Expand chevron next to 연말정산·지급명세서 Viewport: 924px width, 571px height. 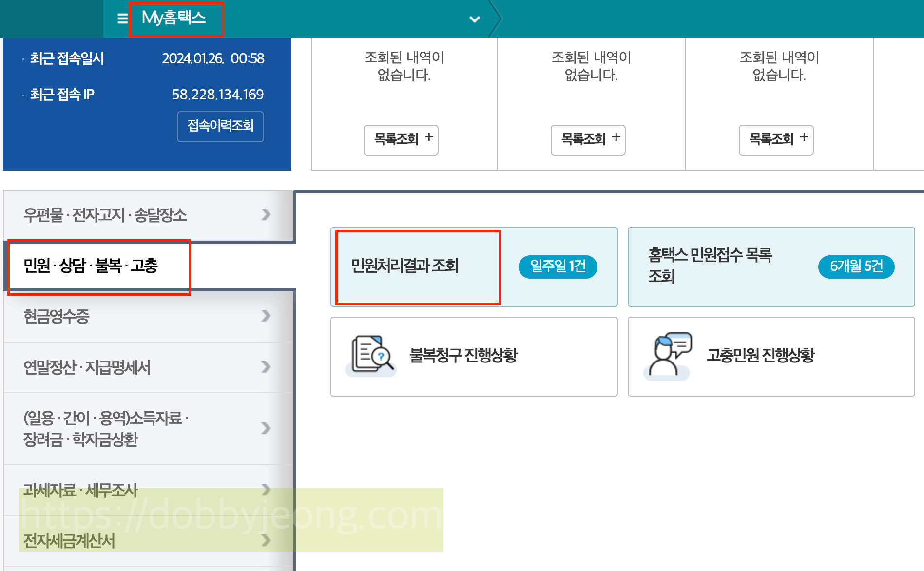coord(266,367)
